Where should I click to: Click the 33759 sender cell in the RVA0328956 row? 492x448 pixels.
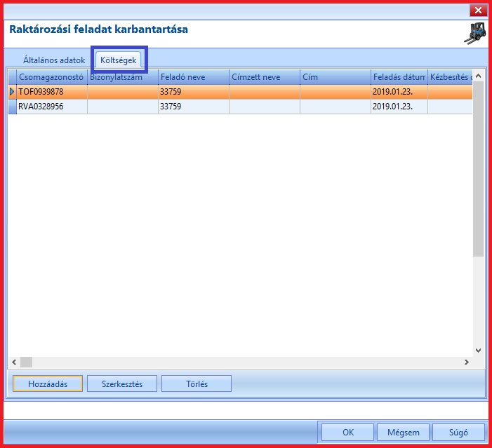pos(194,107)
